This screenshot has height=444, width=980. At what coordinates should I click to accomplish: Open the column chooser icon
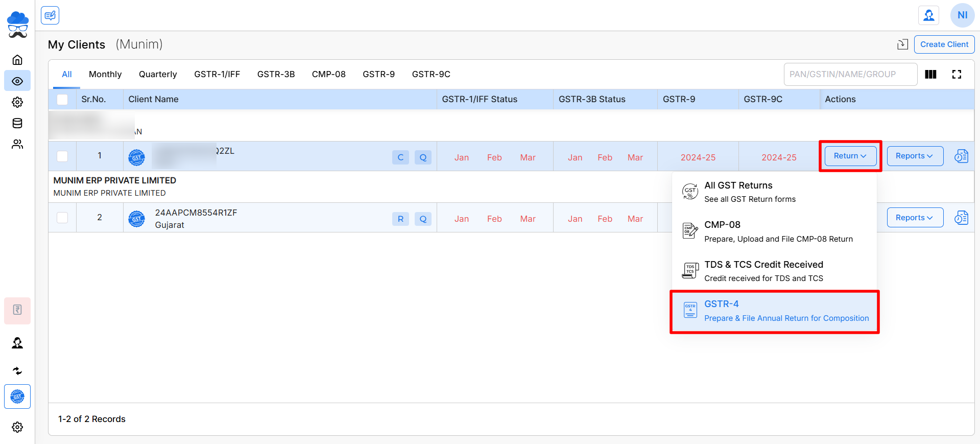pos(930,75)
